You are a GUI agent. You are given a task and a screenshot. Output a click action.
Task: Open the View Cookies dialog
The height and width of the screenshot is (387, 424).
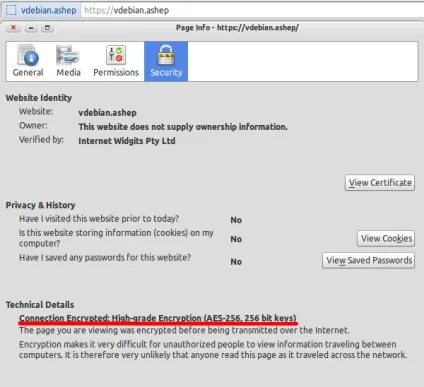tap(386, 238)
